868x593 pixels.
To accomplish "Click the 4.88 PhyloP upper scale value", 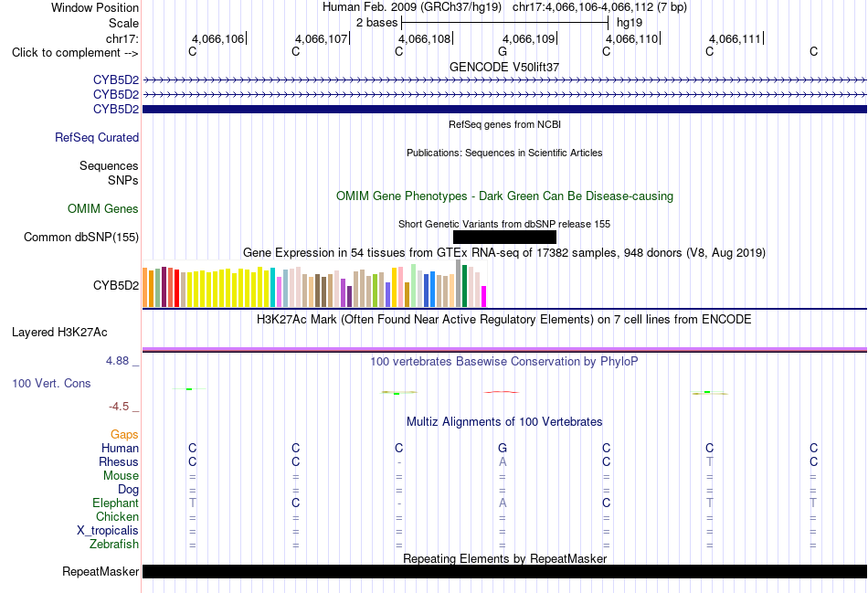I will (x=117, y=360).
